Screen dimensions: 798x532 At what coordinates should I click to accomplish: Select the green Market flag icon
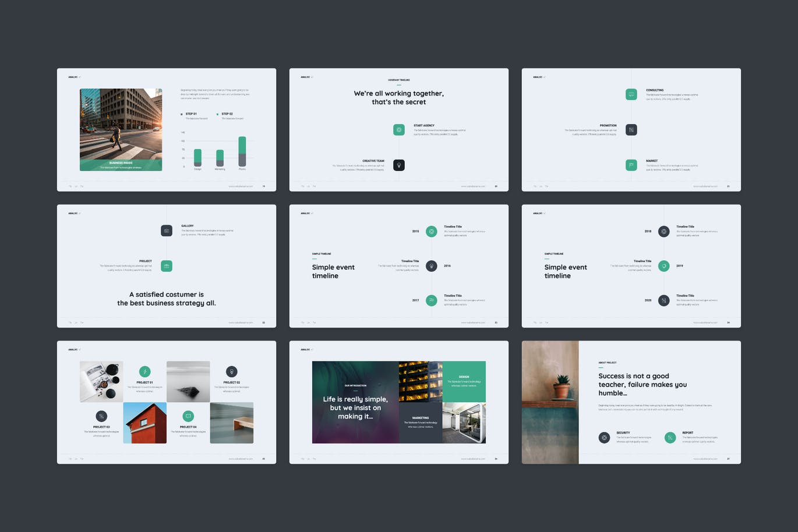[631, 165]
